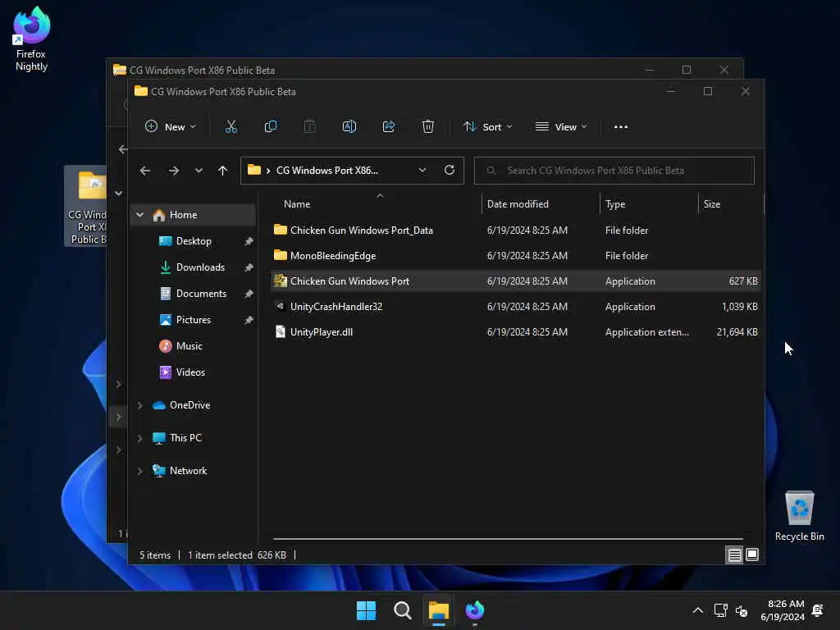This screenshot has height=630, width=840.
Task: Click the search box in Explorer
Action: [x=614, y=171]
